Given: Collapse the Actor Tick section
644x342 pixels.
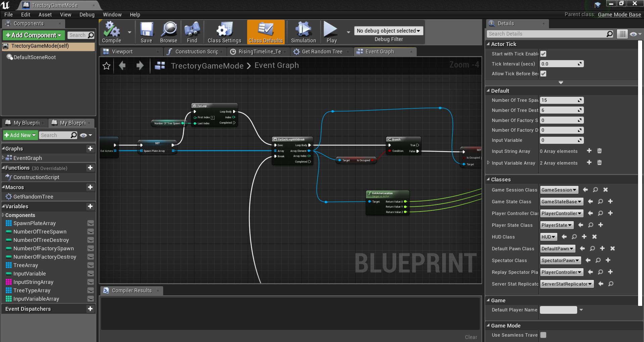Looking at the screenshot, I should [x=488, y=44].
